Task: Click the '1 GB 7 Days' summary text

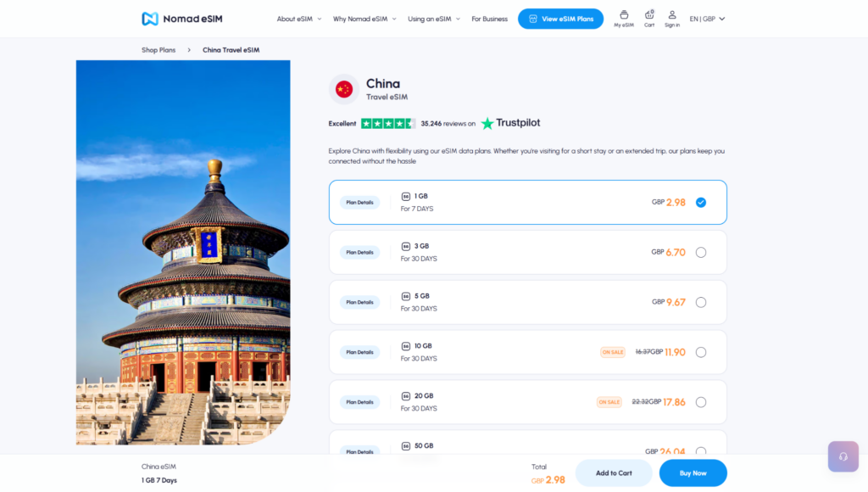Action: click(x=159, y=480)
